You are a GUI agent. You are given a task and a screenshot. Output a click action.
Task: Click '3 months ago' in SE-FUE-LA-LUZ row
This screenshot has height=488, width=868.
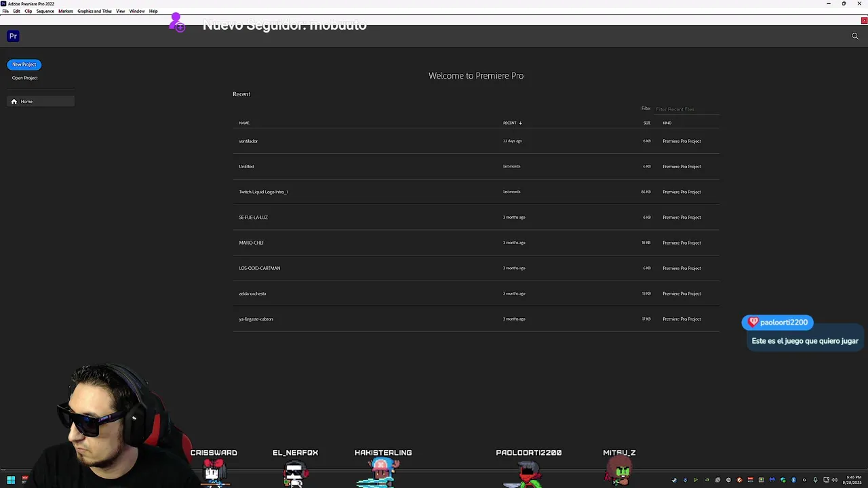[x=514, y=218]
